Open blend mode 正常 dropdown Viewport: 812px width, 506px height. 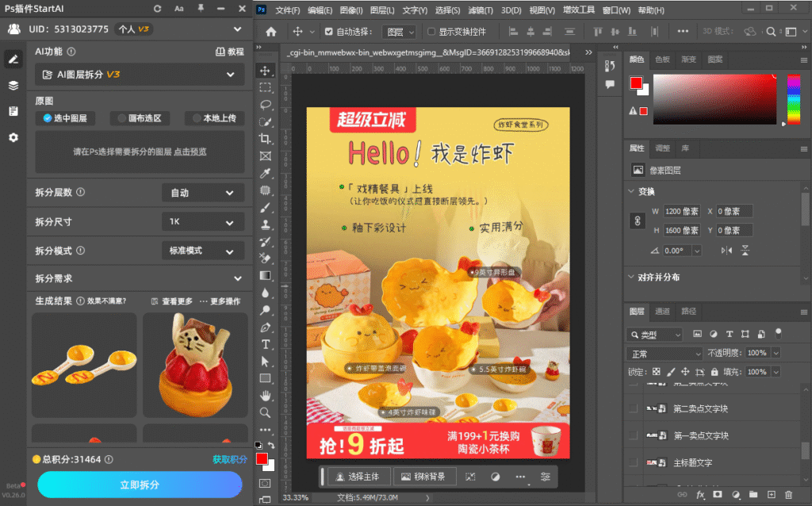click(x=665, y=354)
